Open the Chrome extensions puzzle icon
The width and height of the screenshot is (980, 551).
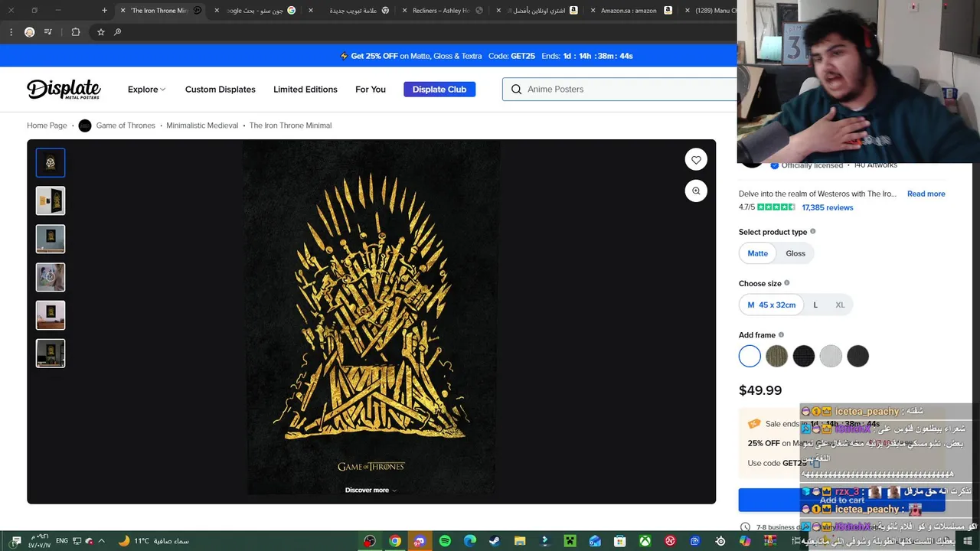click(x=75, y=32)
